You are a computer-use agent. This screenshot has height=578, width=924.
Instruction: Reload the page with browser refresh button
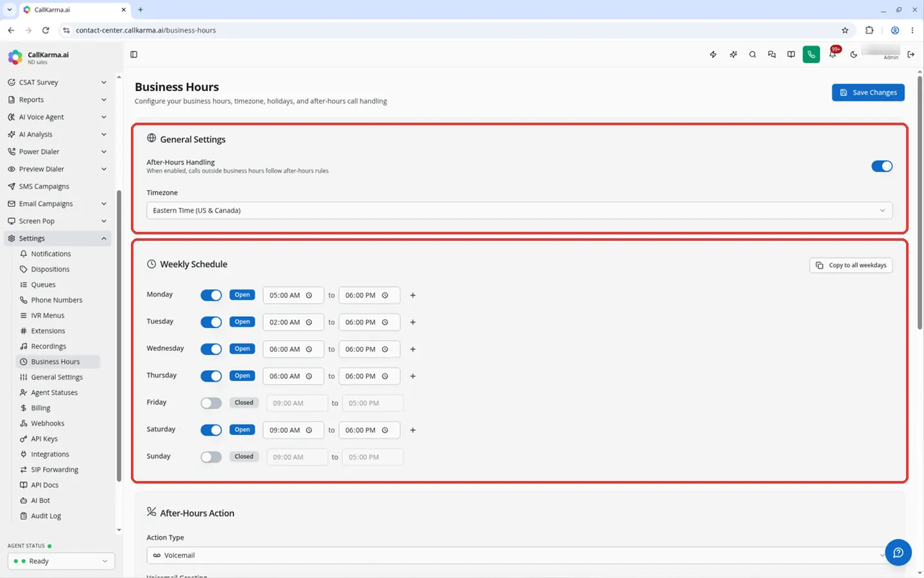(46, 30)
